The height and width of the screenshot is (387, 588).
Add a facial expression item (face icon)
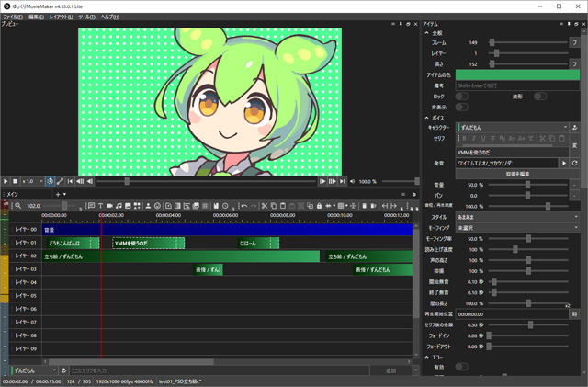[157, 206]
